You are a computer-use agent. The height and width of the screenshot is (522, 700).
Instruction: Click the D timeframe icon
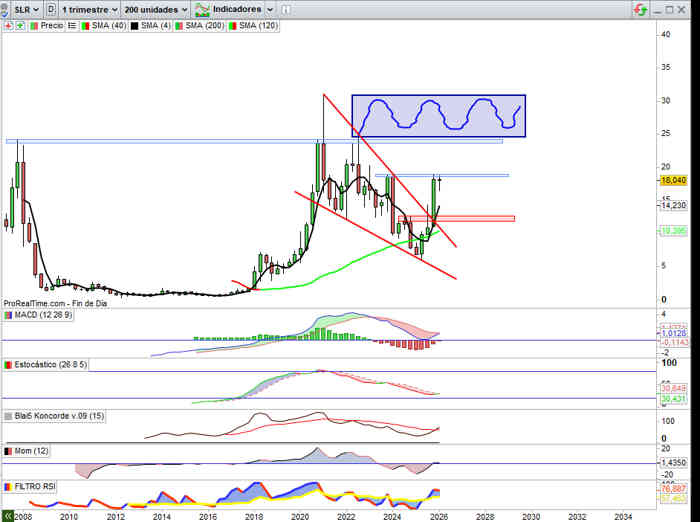(51, 9)
